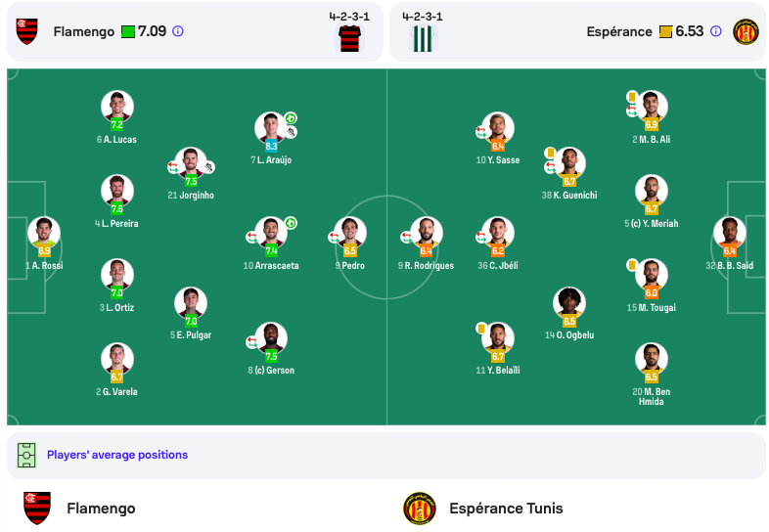Image resolution: width=769 pixels, height=532 pixels.
Task: Select the Flamengo team name in the header
Action: coord(84,32)
